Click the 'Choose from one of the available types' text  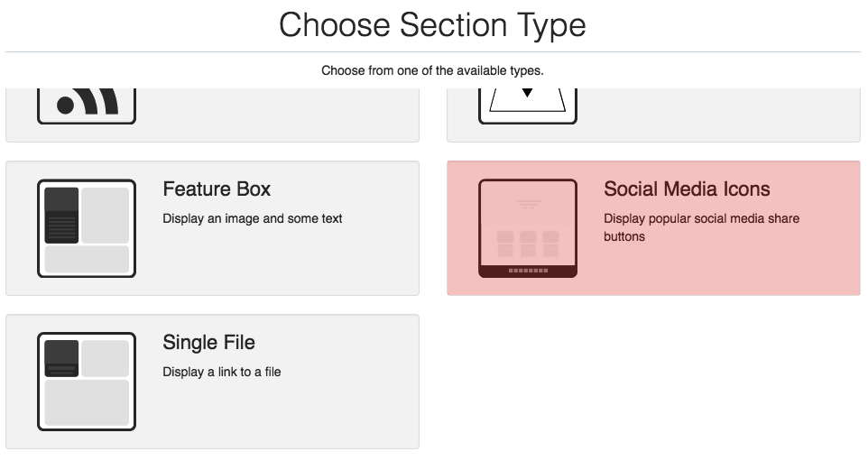pyautogui.click(x=432, y=70)
